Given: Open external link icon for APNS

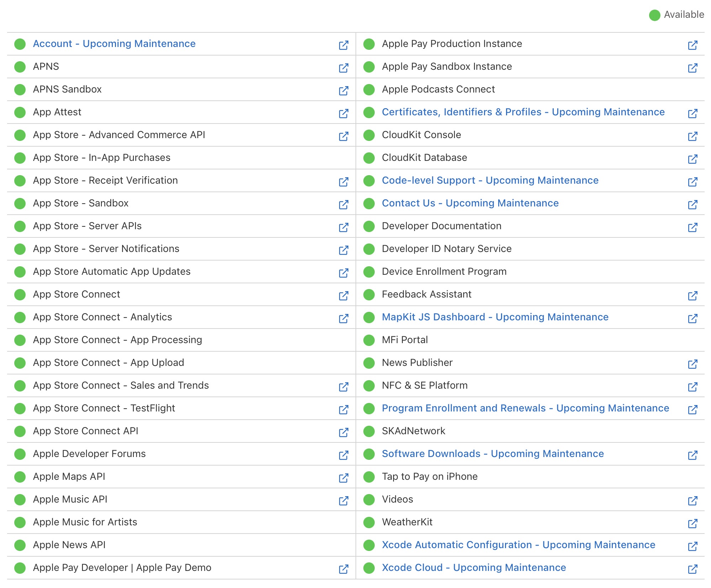Looking at the screenshot, I should [x=343, y=68].
